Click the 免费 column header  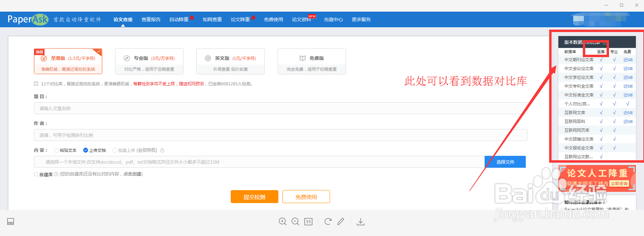pyautogui.click(x=627, y=52)
